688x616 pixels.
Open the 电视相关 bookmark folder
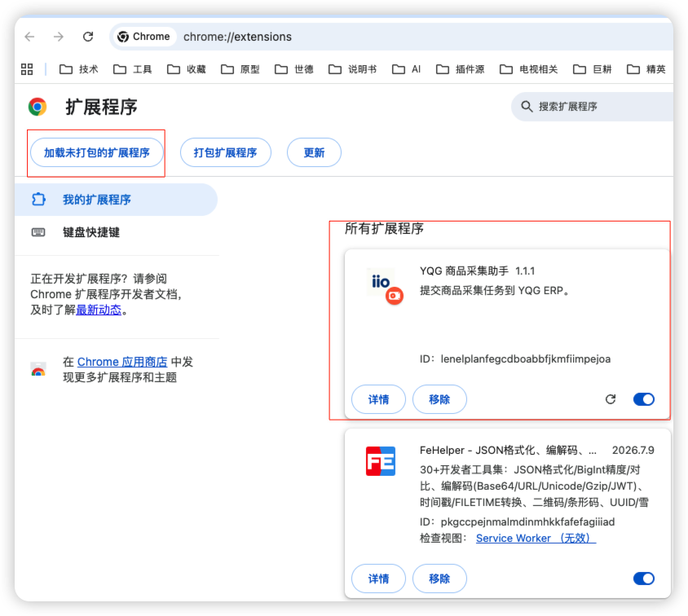[529, 69]
